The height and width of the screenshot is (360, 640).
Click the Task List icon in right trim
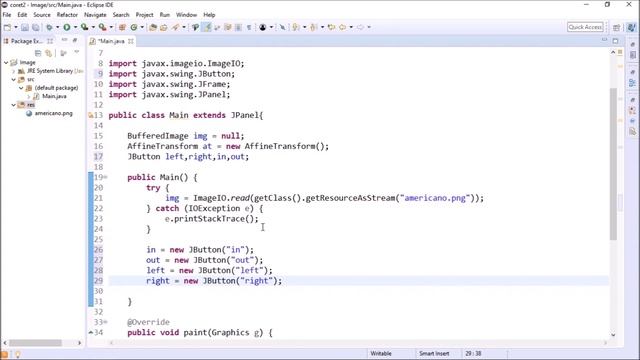[632, 55]
